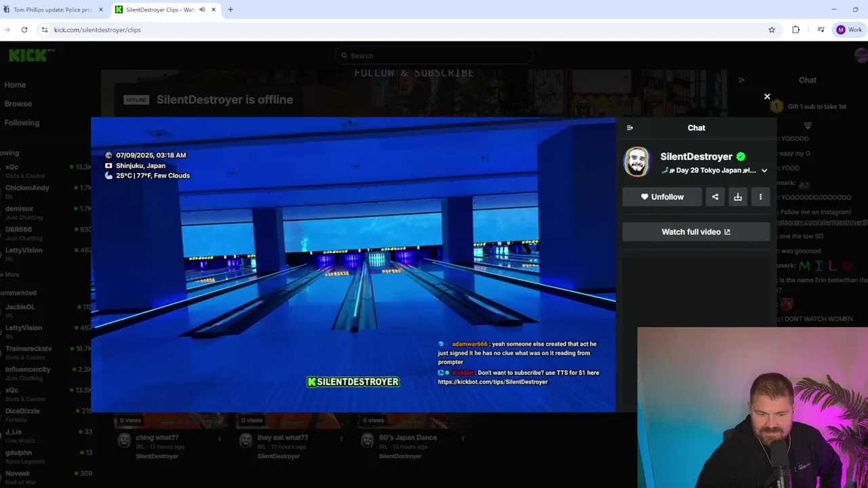The width and height of the screenshot is (868, 488).
Task: Click the address bar URL
Action: tap(98, 30)
